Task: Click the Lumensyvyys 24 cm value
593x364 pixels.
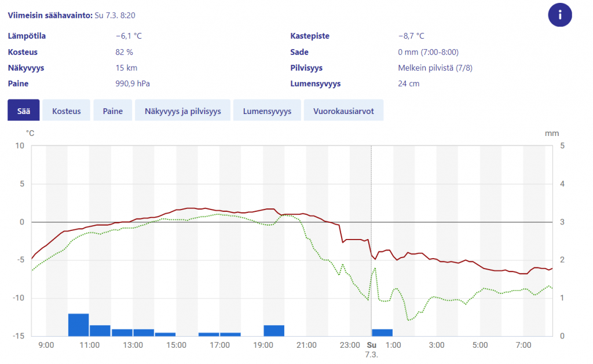Action: (408, 83)
